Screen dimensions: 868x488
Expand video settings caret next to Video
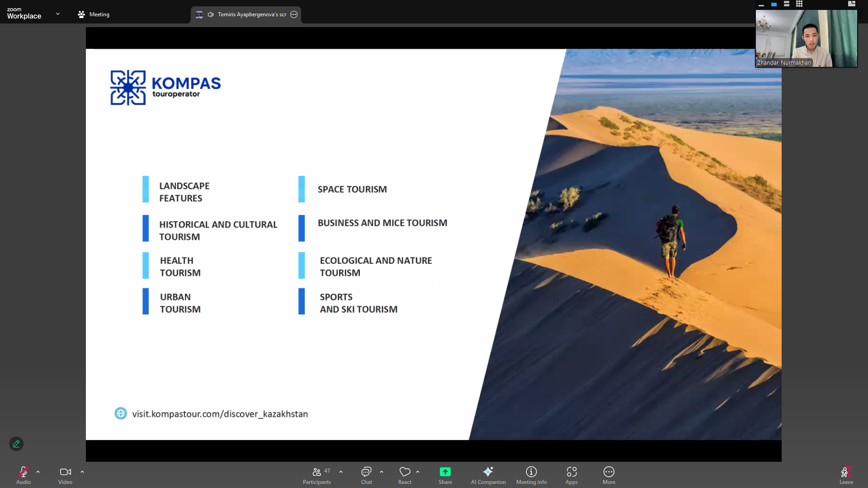(82, 472)
